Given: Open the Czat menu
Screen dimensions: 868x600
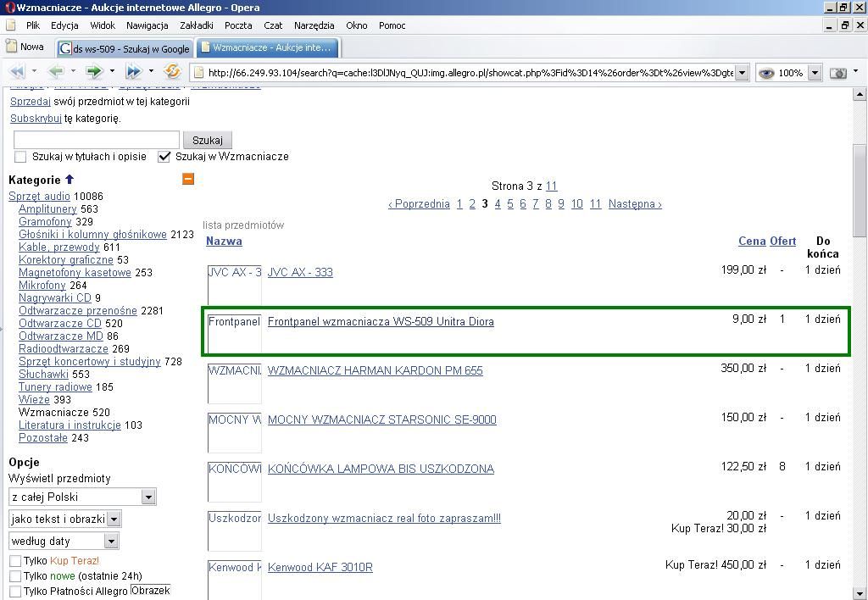Looking at the screenshot, I should pyautogui.click(x=273, y=25).
